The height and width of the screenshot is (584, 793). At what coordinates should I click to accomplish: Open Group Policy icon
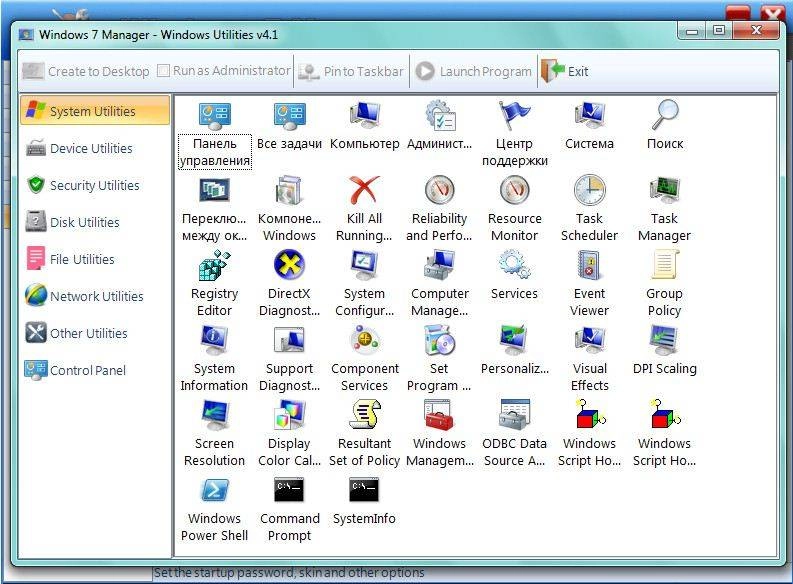tap(665, 265)
